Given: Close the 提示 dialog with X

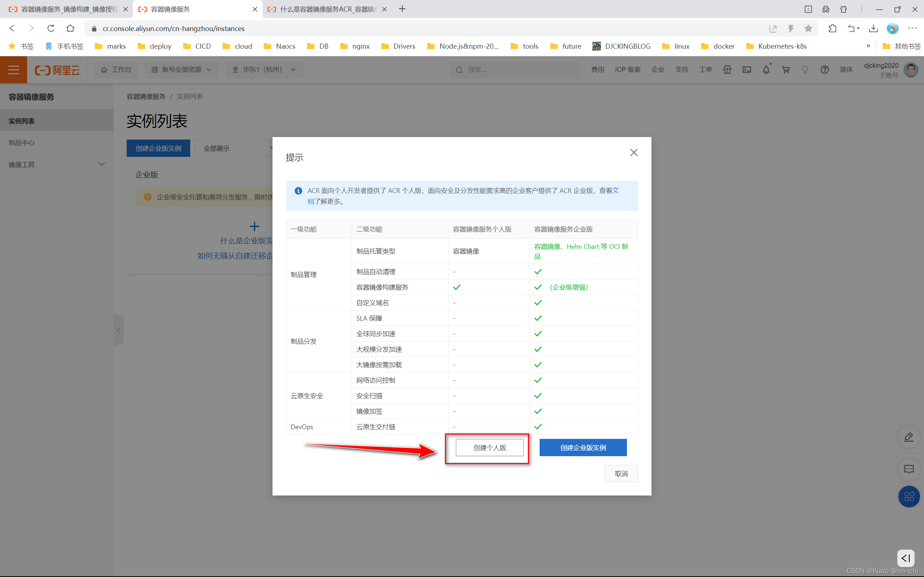Looking at the screenshot, I should pyautogui.click(x=633, y=153).
